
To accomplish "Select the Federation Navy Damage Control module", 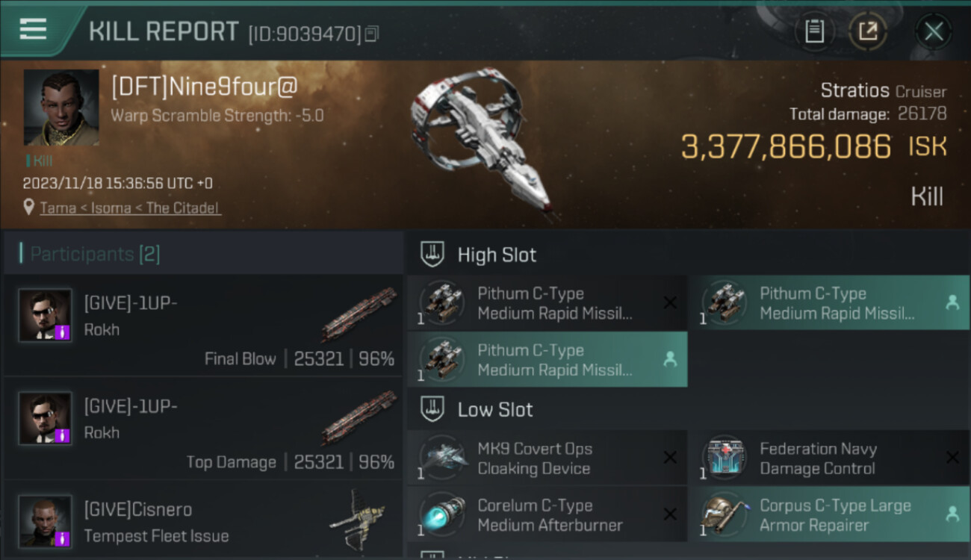I will tap(829, 458).
